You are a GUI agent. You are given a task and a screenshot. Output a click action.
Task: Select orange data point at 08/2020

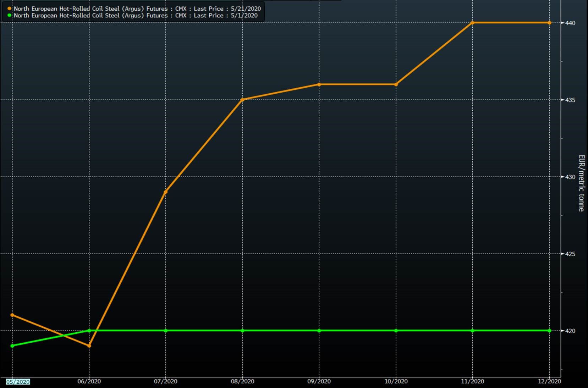click(x=242, y=100)
